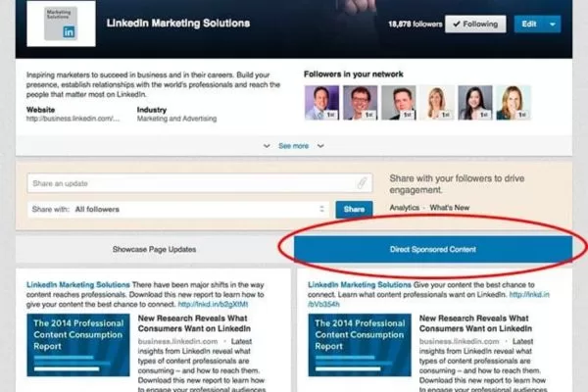The height and width of the screenshot is (392, 588).
Task: Click right post's 2014 Professional Content report image
Action: coord(360,345)
